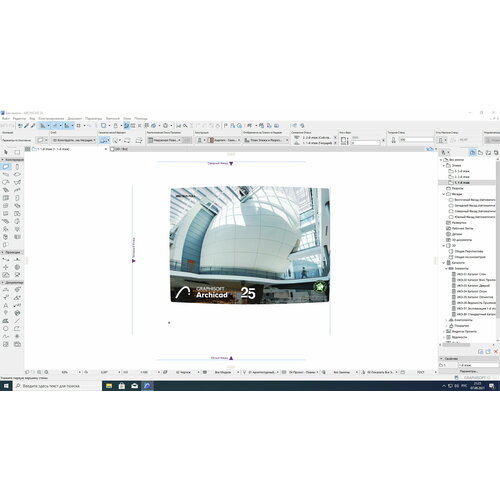Open File Explorer from the taskbar
The image size is (500, 500).
point(109,386)
